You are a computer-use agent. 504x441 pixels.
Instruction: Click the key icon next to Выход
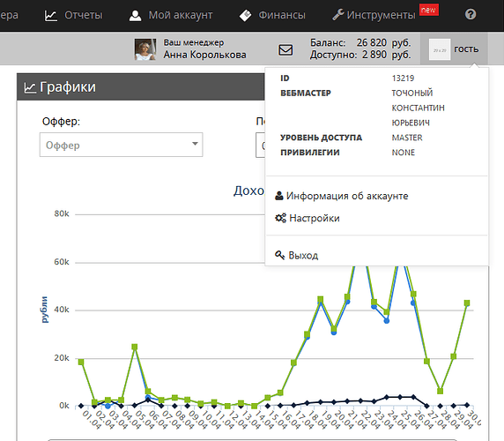click(x=279, y=255)
